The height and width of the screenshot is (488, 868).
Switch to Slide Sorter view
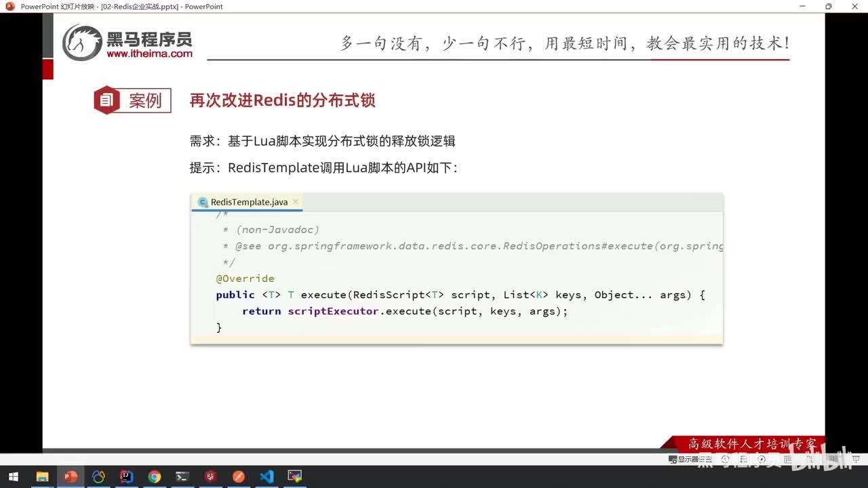click(x=810, y=460)
